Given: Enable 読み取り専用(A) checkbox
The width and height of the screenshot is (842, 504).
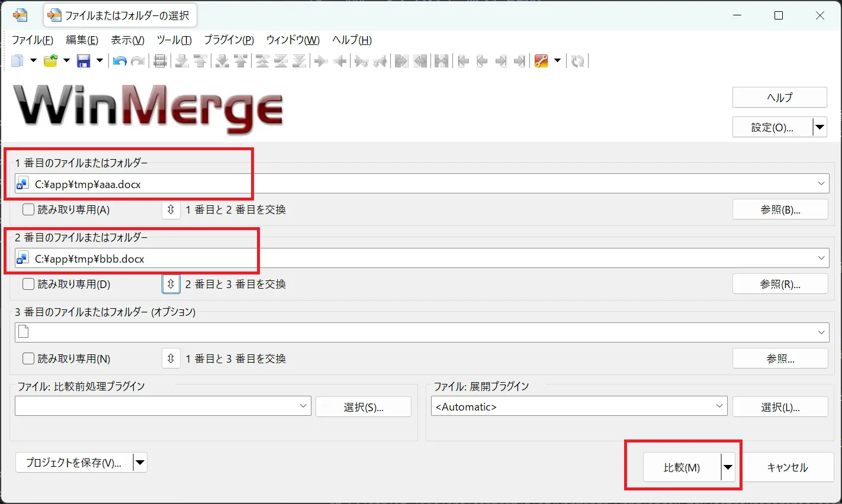Looking at the screenshot, I should pos(28,209).
